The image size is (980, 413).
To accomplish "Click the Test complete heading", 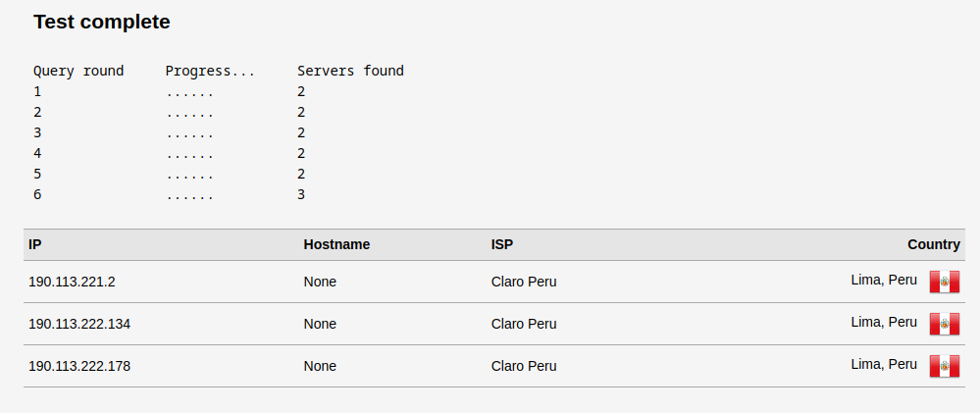I will pos(102,22).
